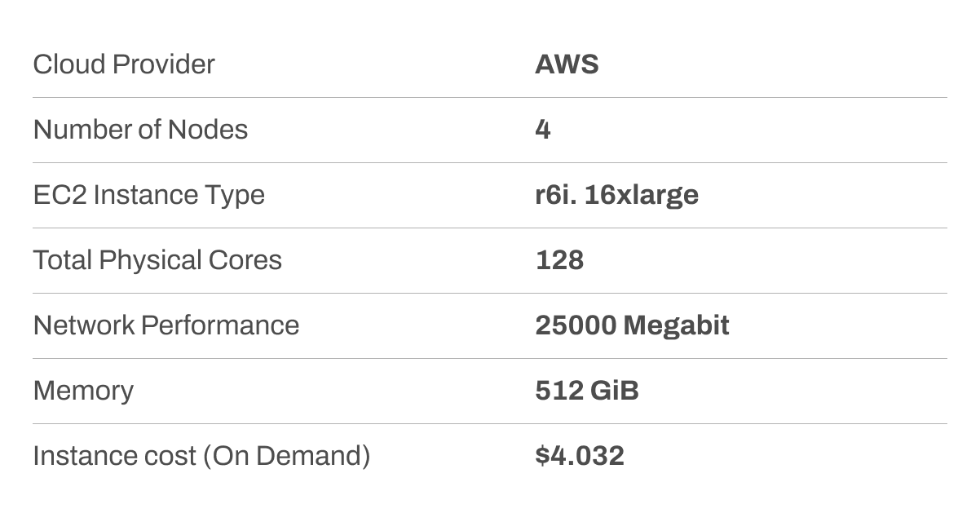This screenshot has width=980, height=522.
Task: Click the Total Physical Cores label
Action: pyautogui.click(x=157, y=260)
